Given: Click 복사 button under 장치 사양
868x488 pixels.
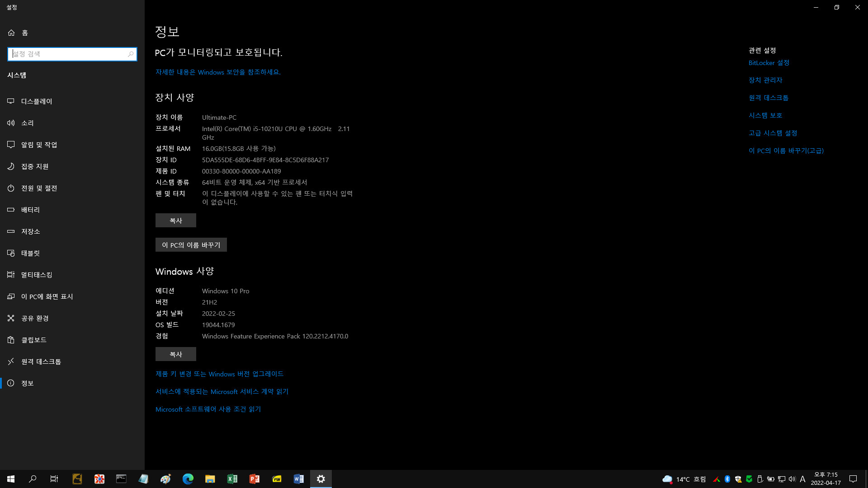Looking at the screenshot, I should pos(176,221).
